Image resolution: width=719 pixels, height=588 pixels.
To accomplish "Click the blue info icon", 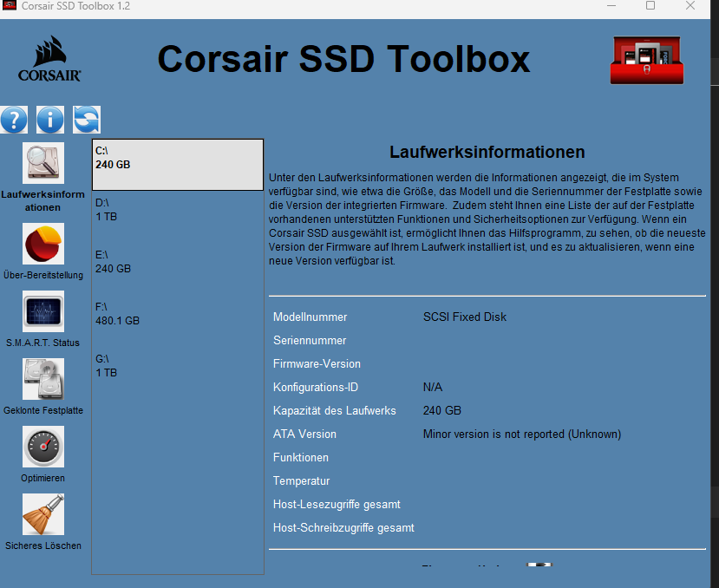I will coord(50,120).
